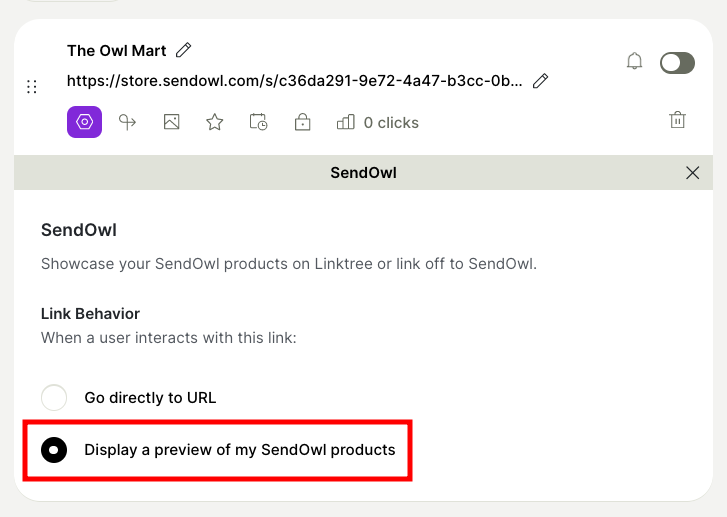The height and width of the screenshot is (517, 727).
Task: Click the notification bell icon
Action: click(x=634, y=62)
